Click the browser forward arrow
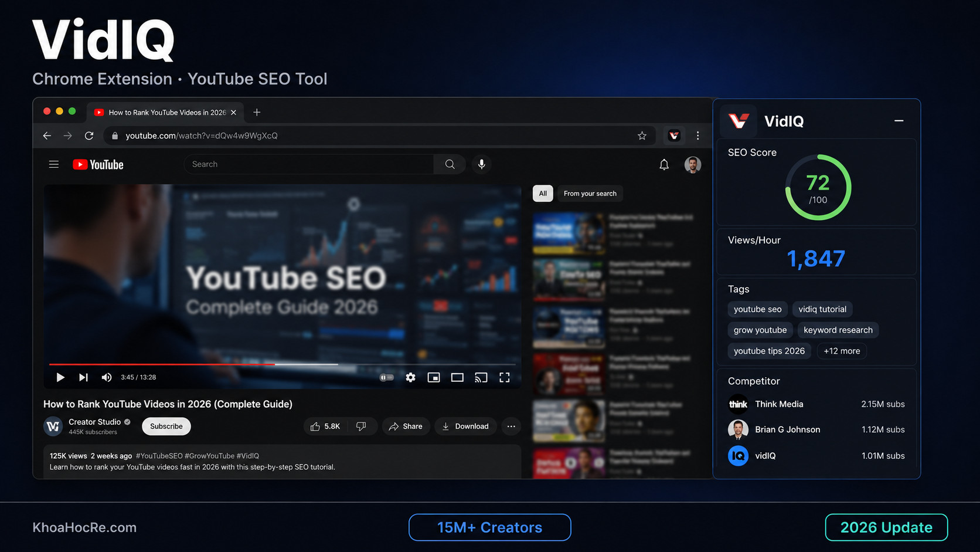980x552 pixels. [68, 136]
